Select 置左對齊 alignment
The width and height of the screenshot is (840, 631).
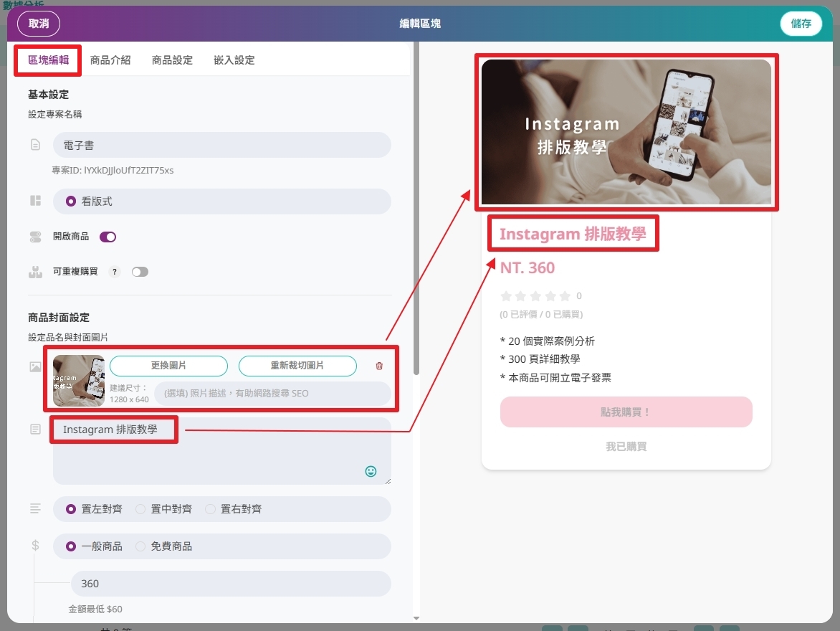(x=71, y=509)
